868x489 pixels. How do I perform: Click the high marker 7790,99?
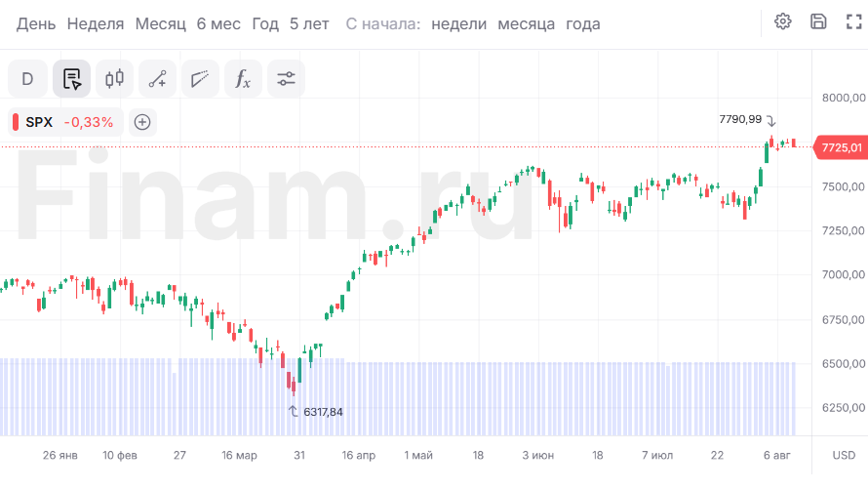coord(740,119)
